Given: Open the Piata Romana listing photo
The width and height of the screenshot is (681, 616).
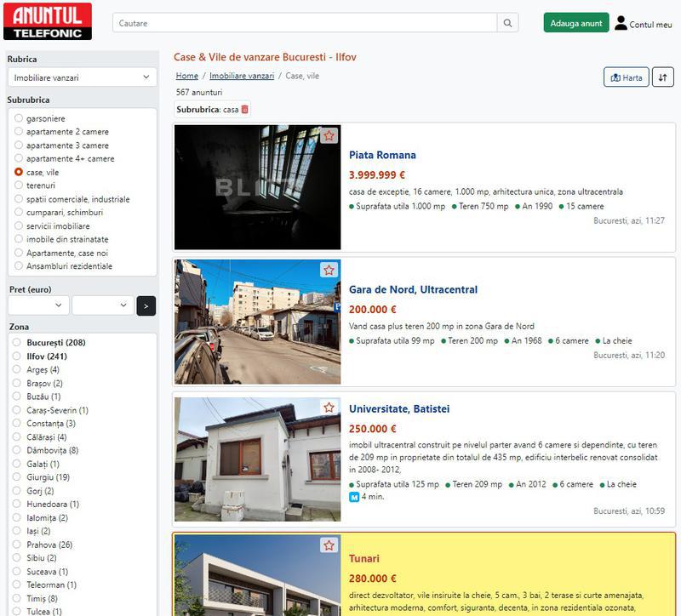Looking at the screenshot, I should point(258,187).
